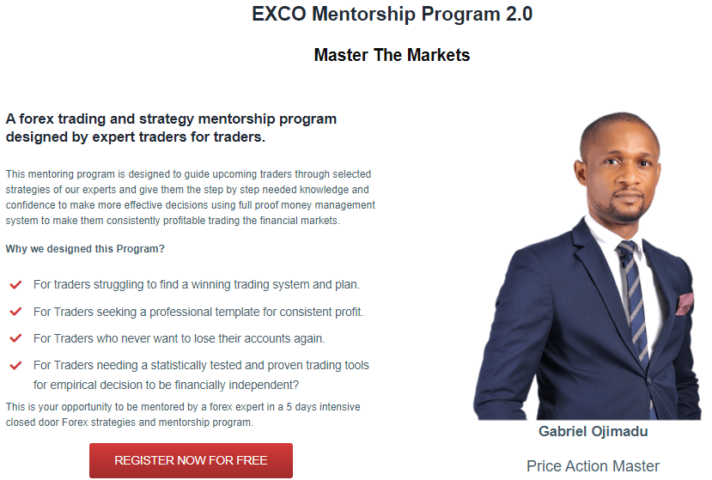The height and width of the screenshot is (480, 712).
Task: Click the checkmark next to professional template line
Action: pyautogui.click(x=16, y=312)
